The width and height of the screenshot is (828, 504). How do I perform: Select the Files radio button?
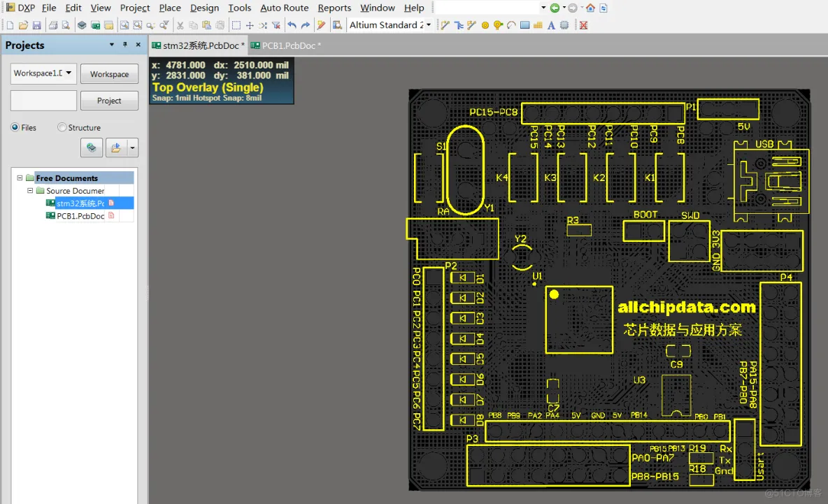pyautogui.click(x=15, y=127)
